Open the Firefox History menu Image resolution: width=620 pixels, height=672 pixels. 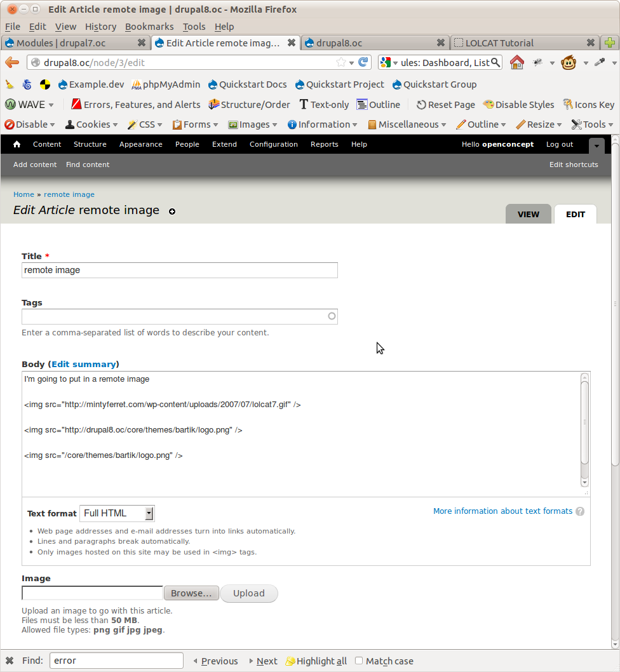[x=101, y=27]
